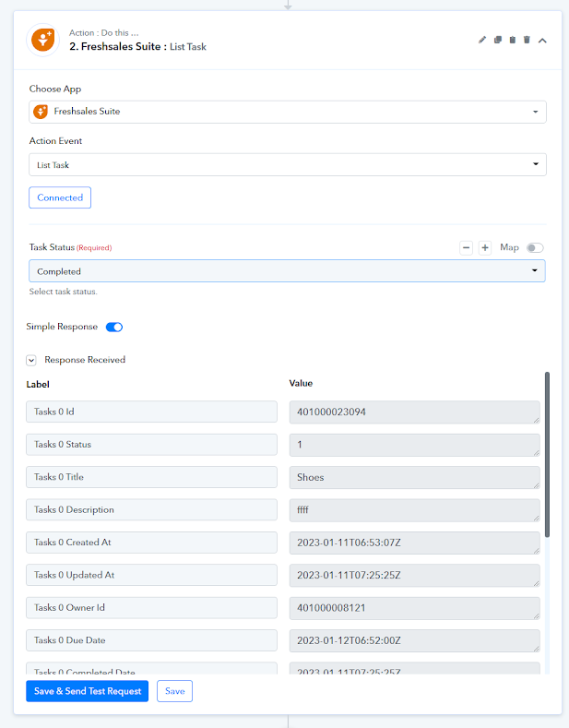Click the Tasks 0 Status label field

[x=151, y=445]
